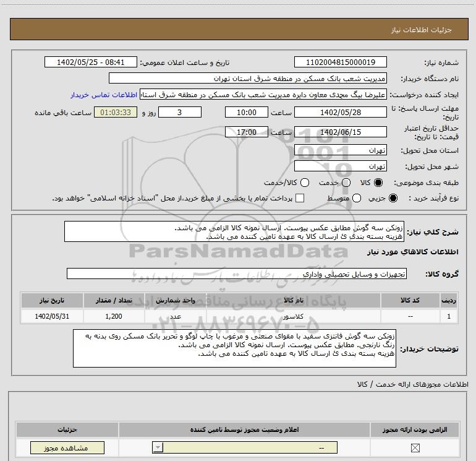476x461 pixels.
Task: Click the جزئیات column header
Action: 67,429
